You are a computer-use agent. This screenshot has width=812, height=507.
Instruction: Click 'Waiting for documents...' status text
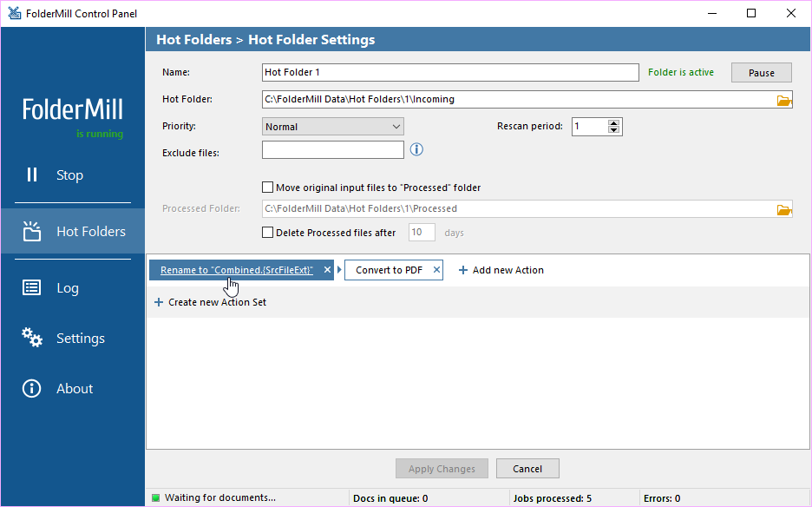[220, 497]
